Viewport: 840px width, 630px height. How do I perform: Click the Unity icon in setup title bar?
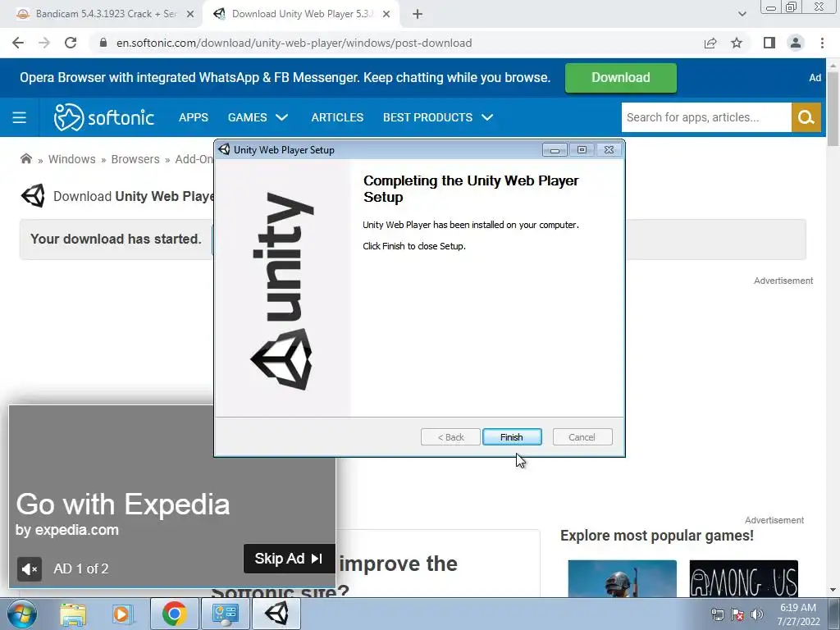click(x=224, y=149)
